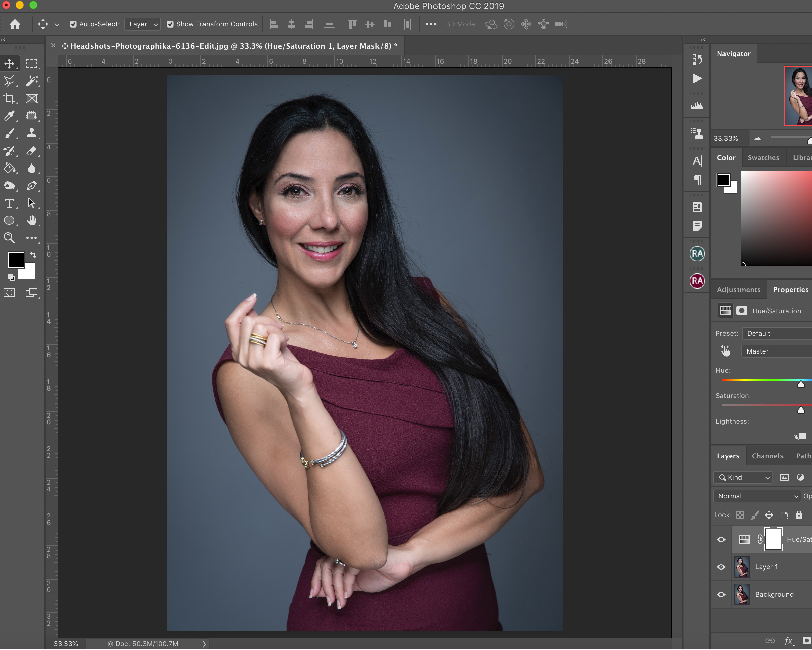
Task: Activate the Zoom tool
Action: click(x=9, y=238)
